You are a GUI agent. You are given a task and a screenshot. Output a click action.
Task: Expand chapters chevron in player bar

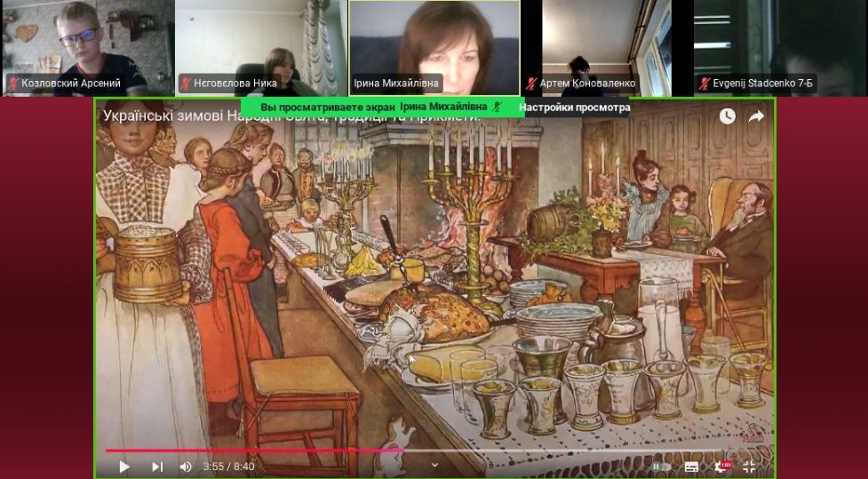434,465
